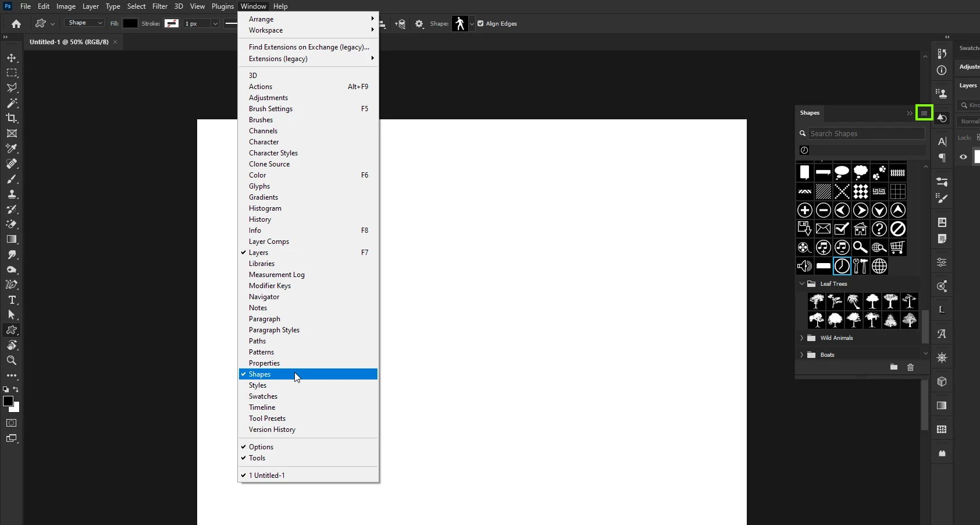
Task: Choose Properties from Window menu
Action: pyautogui.click(x=308, y=363)
